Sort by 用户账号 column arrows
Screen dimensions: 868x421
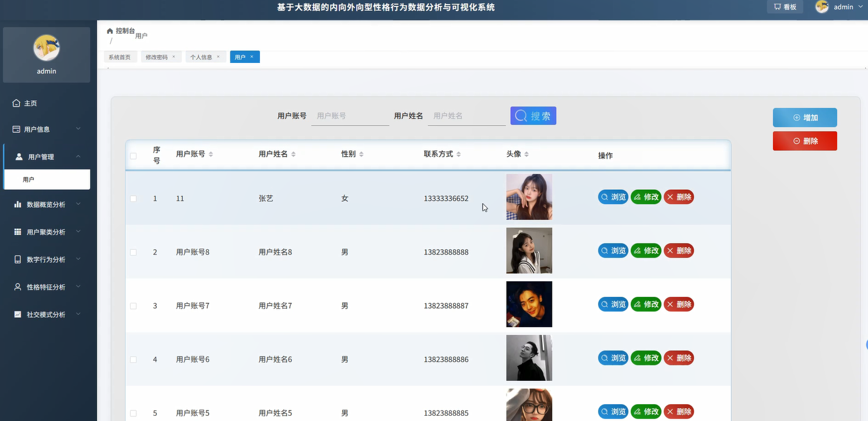[211, 154]
